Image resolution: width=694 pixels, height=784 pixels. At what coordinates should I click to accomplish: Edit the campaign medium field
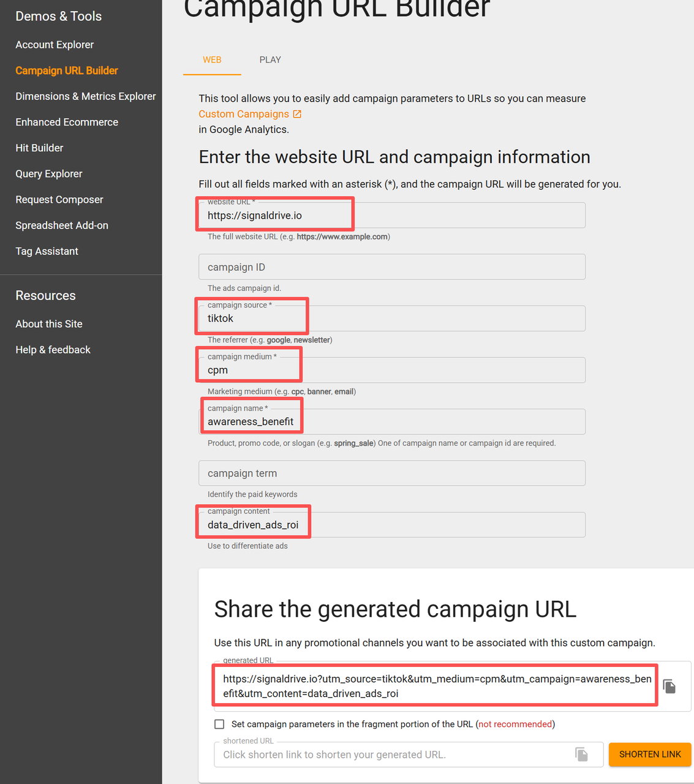coord(392,370)
